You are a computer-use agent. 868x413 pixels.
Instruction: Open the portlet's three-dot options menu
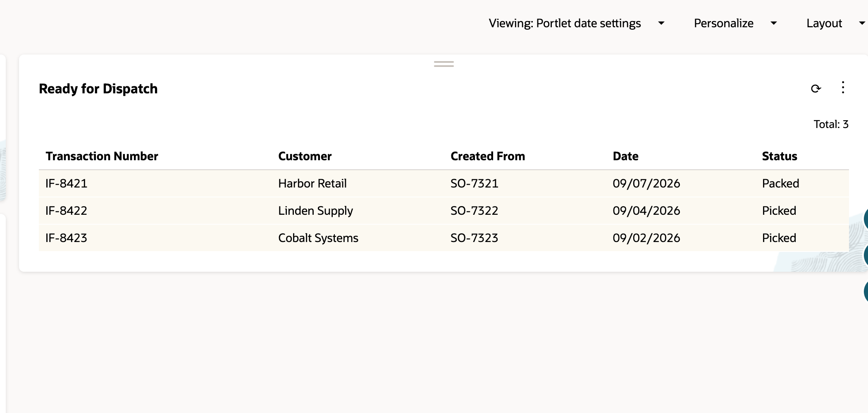[x=843, y=88]
